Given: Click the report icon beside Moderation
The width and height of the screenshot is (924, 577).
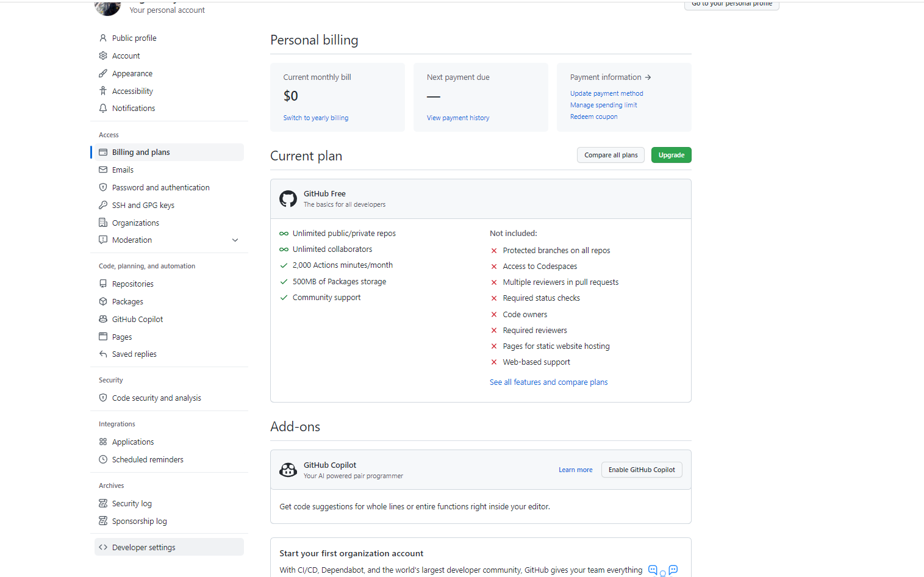Looking at the screenshot, I should pyautogui.click(x=103, y=240).
